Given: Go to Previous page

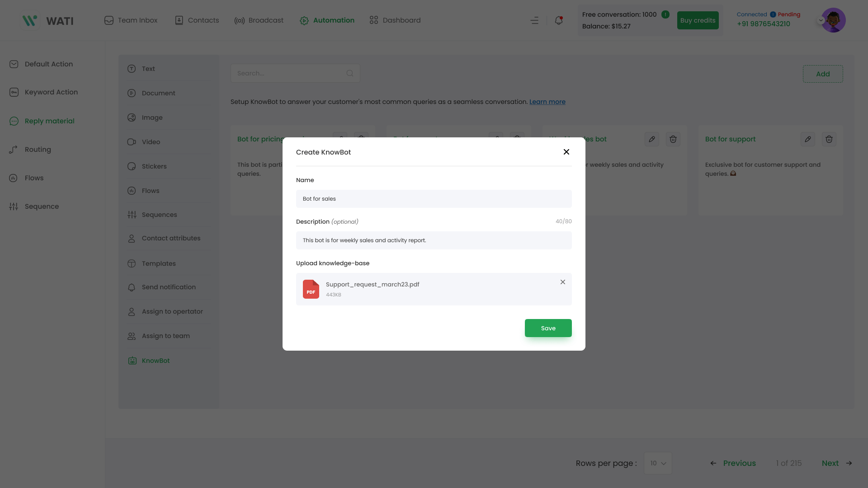Looking at the screenshot, I should tap(733, 463).
